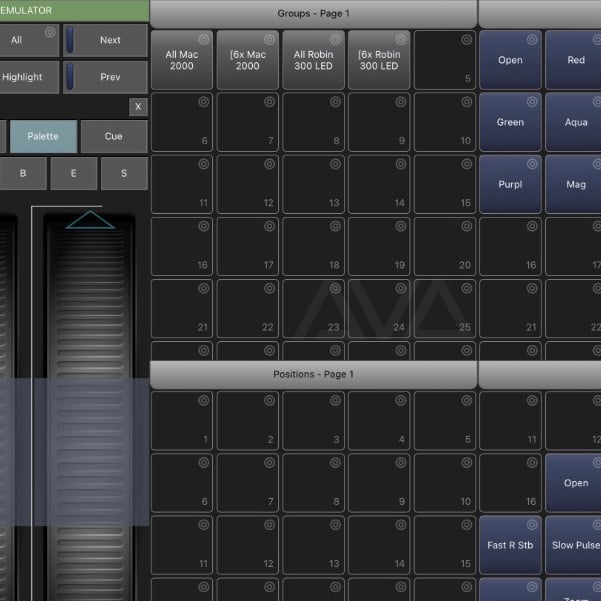Click the circle icon in Positions cell 5
This screenshot has height=601, width=601.
tap(466, 400)
